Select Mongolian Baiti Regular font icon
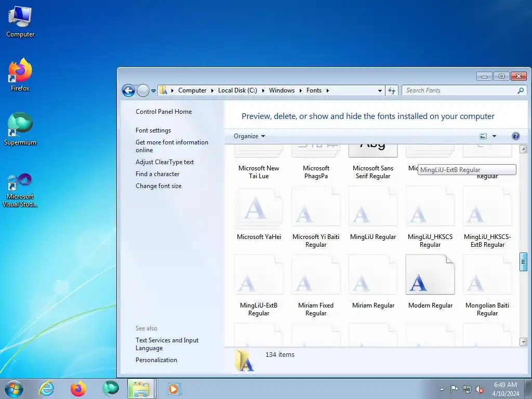Viewport: 532px width, 399px height. point(487,275)
